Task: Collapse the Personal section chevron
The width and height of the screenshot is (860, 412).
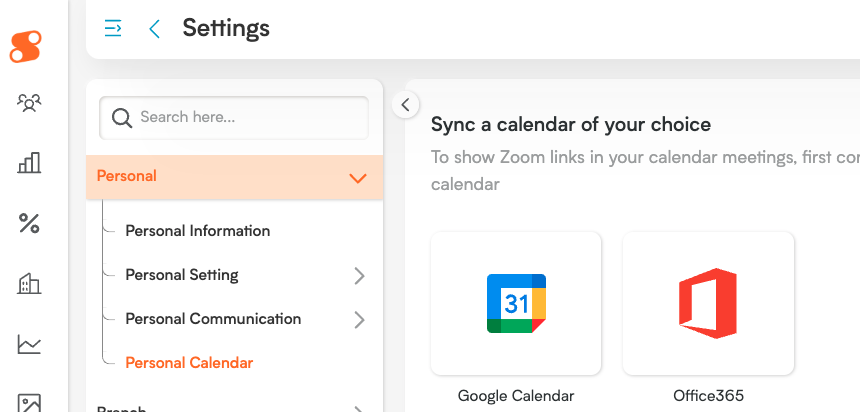Action: [358, 178]
